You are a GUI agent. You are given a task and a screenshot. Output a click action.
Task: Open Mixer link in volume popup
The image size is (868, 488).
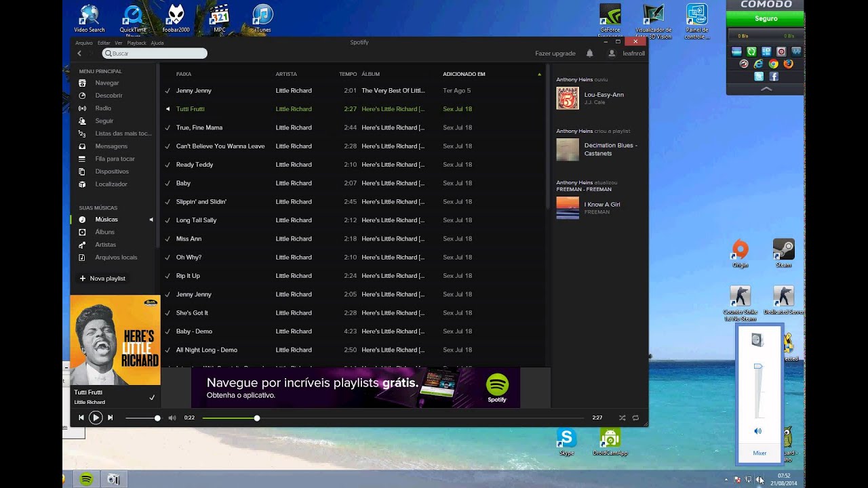[x=759, y=453]
